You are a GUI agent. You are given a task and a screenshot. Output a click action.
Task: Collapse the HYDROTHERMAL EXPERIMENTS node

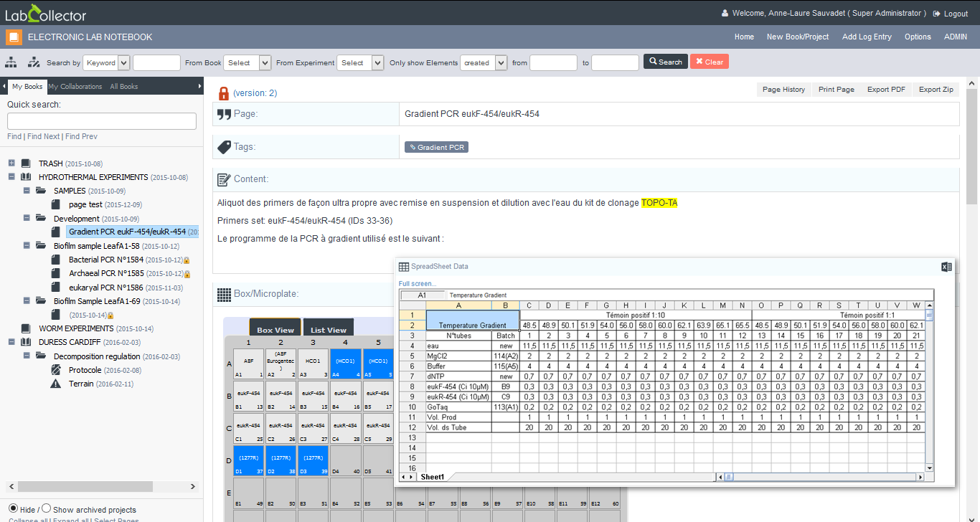click(x=11, y=177)
